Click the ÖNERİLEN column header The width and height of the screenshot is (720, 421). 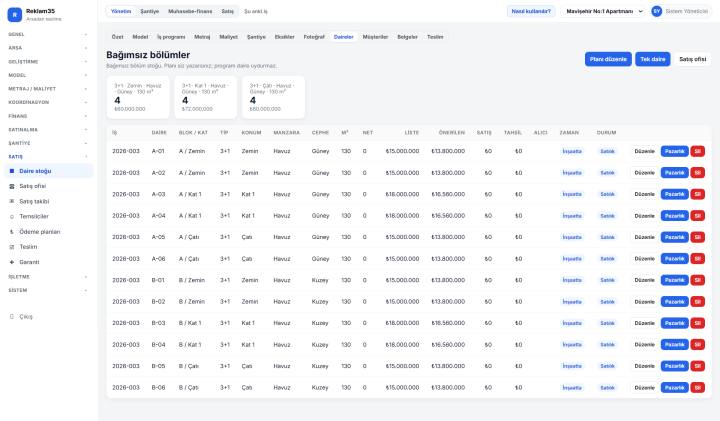click(452, 133)
